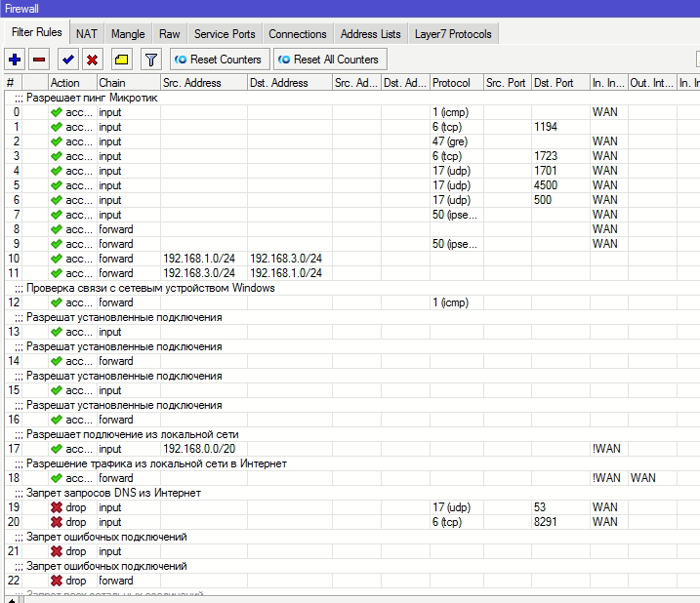700x603 pixels.
Task: Switch to the Address Lists tab
Action: coord(371,34)
